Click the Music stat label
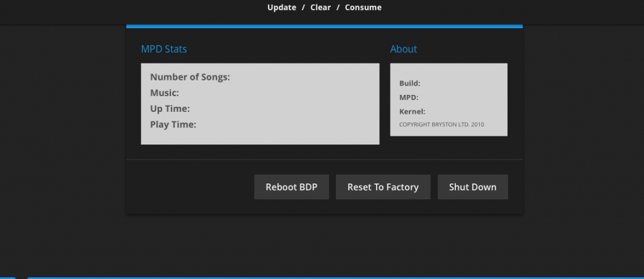 [x=165, y=93]
